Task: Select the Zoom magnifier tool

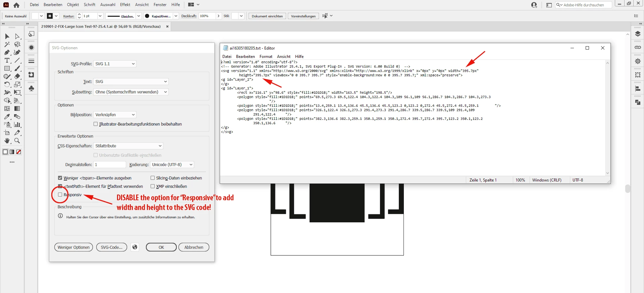Action: (17, 141)
